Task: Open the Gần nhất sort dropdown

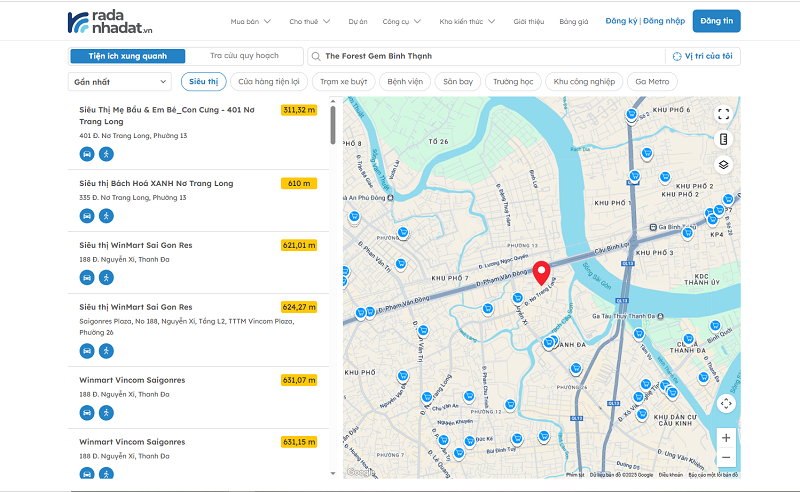Action: click(120, 82)
